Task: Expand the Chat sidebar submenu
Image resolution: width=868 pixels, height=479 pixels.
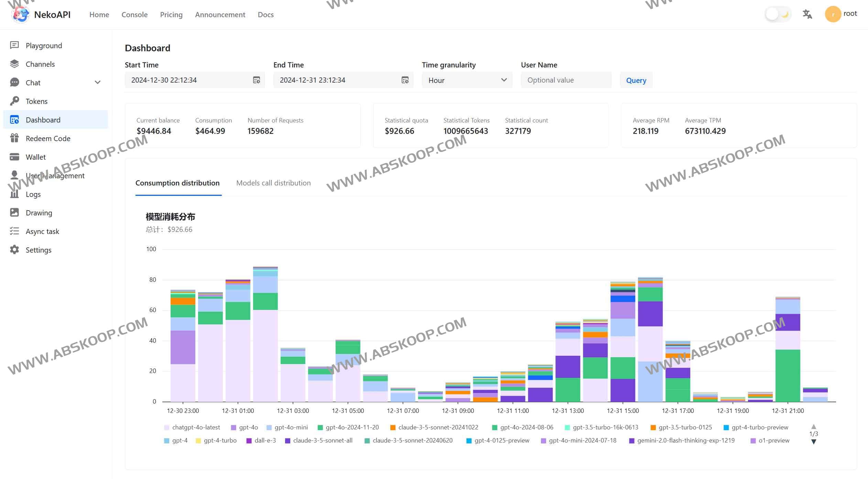Action: pos(98,83)
